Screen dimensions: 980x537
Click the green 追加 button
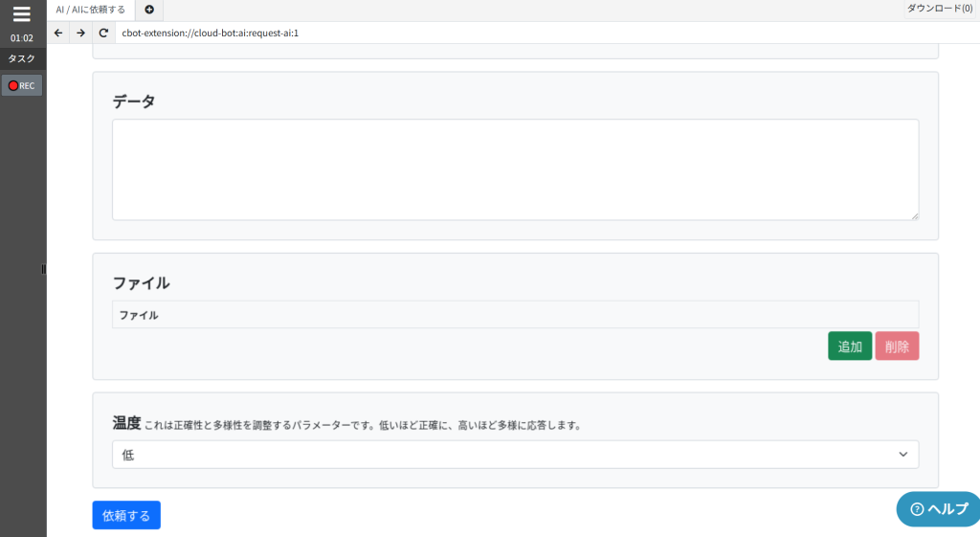[850, 347]
